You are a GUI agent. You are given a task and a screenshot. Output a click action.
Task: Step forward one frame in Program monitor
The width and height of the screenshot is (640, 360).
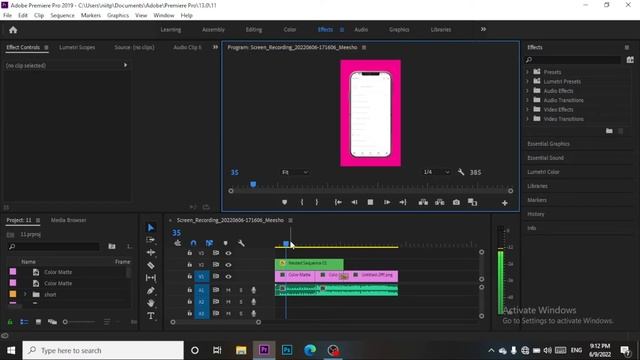click(387, 202)
